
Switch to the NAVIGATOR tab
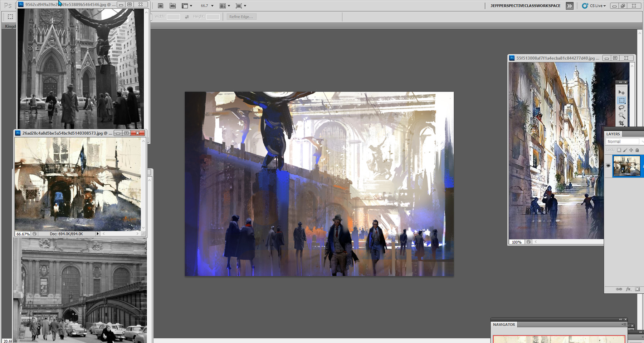tap(504, 324)
